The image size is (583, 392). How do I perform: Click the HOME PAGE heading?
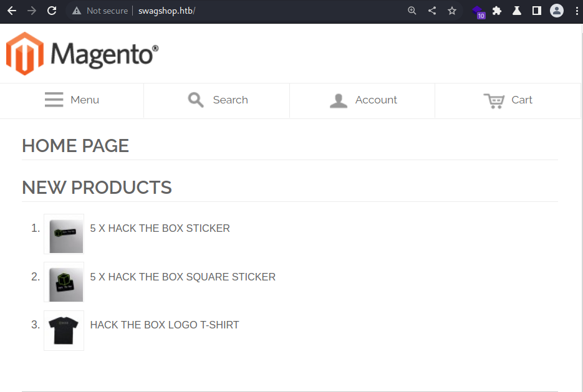75,146
